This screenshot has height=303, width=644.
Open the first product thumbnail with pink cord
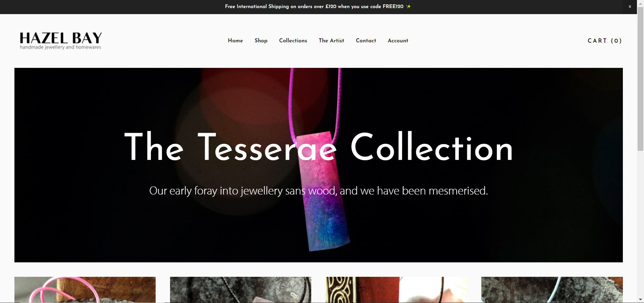pos(85,290)
